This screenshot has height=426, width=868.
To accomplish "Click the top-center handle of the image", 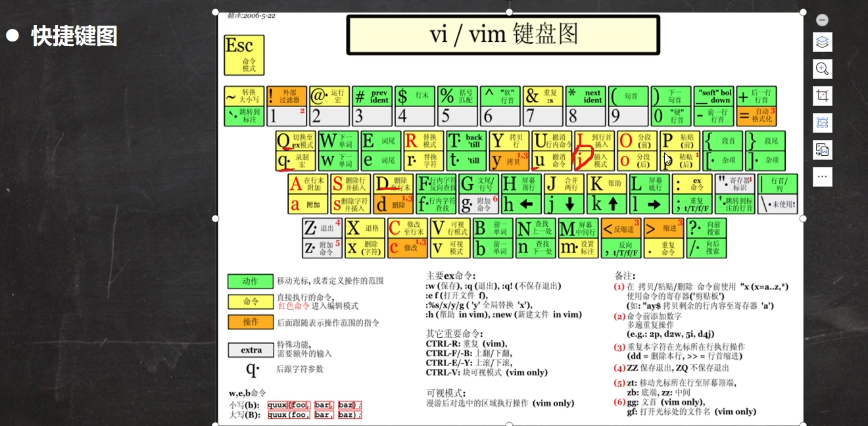I will coord(510,12).
